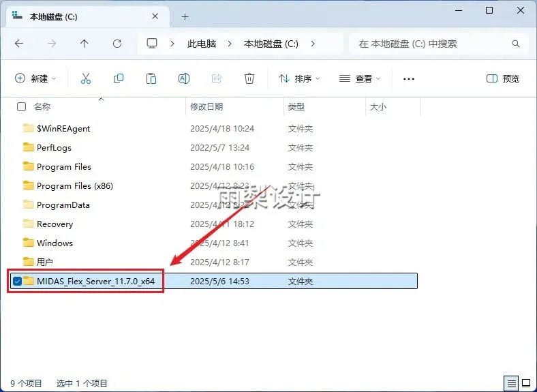Select the Program Files folder name
Image resolution: width=537 pixels, height=392 pixels.
click(x=64, y=167)
